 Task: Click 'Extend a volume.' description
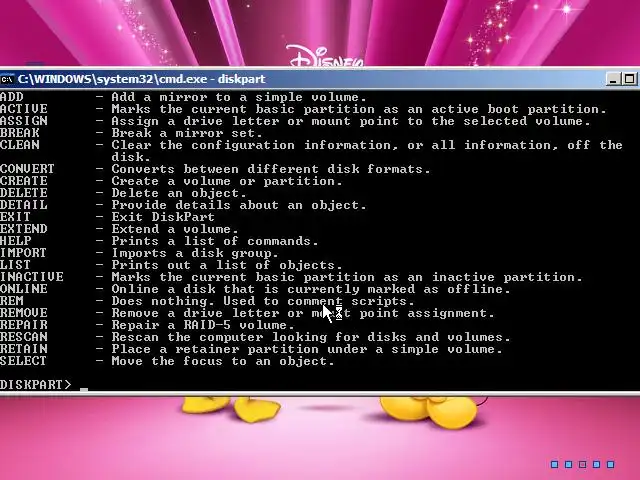click(x=175, y=229)
